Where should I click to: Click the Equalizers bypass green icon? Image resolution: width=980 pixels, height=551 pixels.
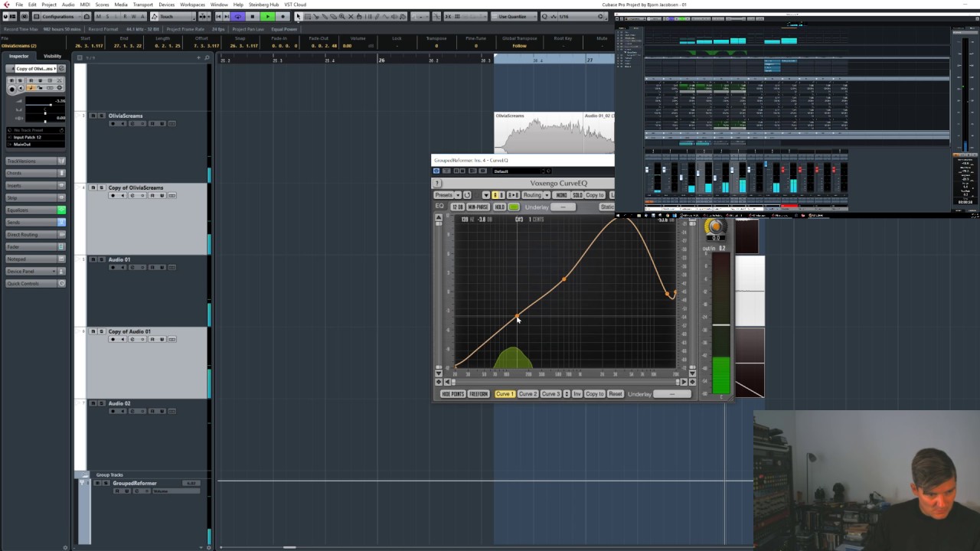[61, 210]
